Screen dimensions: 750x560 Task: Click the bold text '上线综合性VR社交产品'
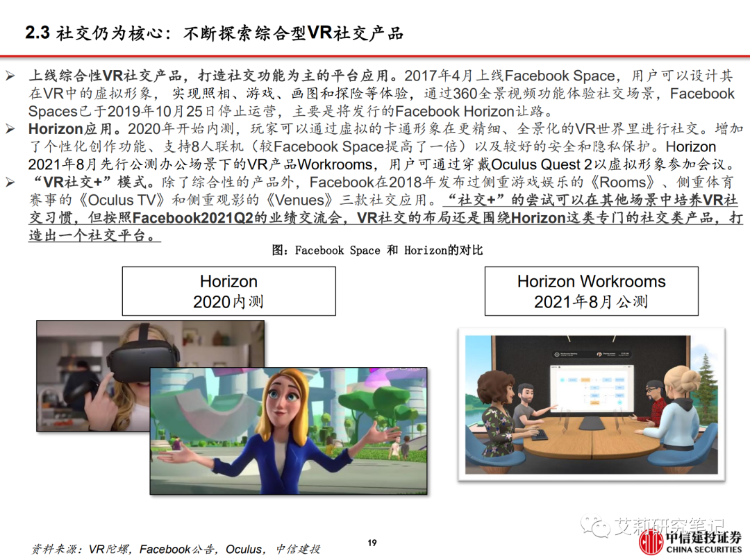[x=106, y=76]
